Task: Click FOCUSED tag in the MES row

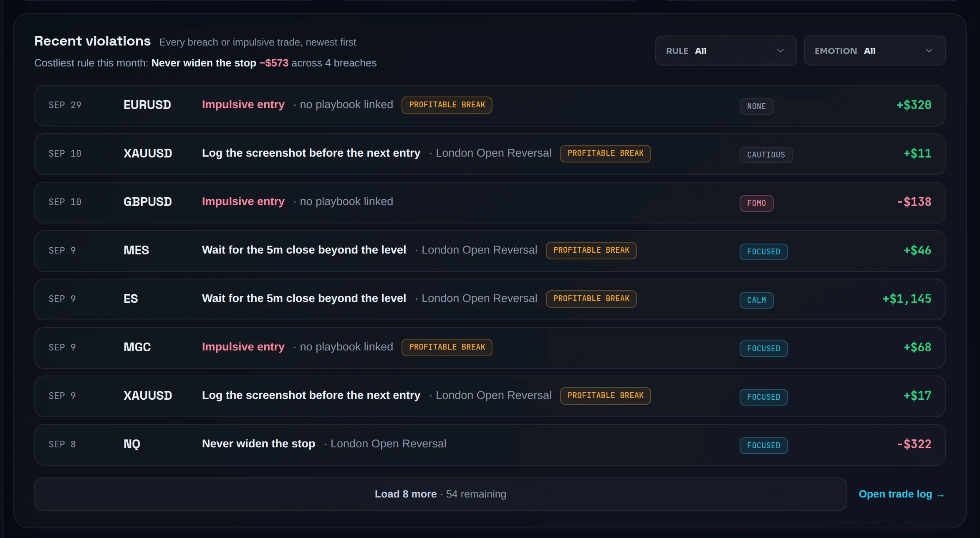Action: coord(763,252)
